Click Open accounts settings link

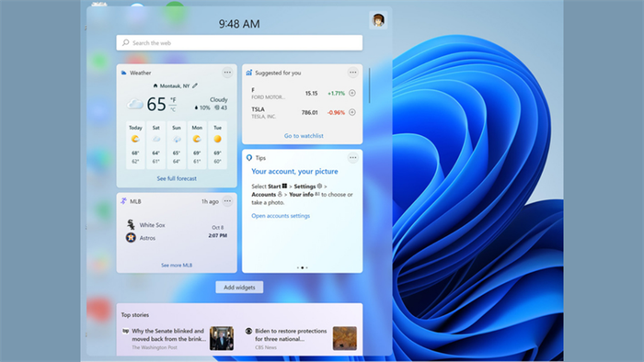pos(281,216)
